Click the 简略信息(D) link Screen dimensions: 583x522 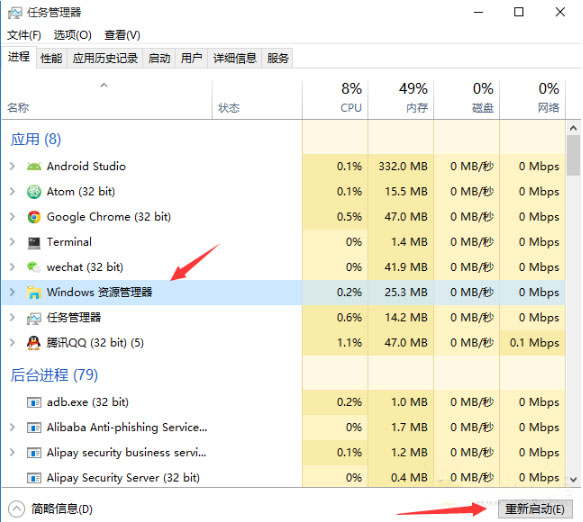(62, 509)
